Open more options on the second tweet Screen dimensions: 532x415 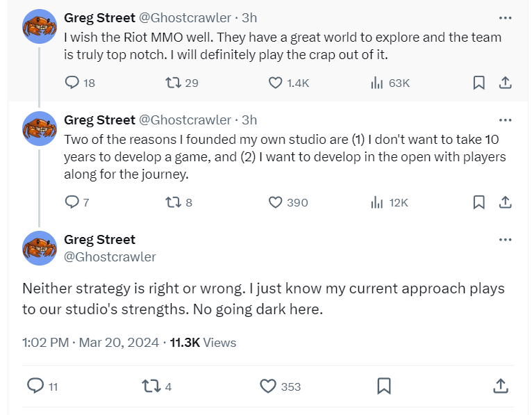pyautogui.click(x=506, y=120)
